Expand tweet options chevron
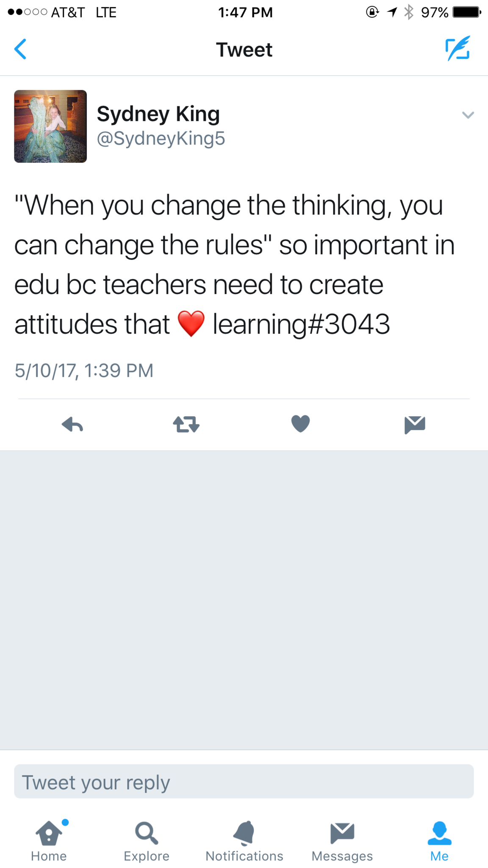This screenshot has width=488, height=868. [468, 115]
